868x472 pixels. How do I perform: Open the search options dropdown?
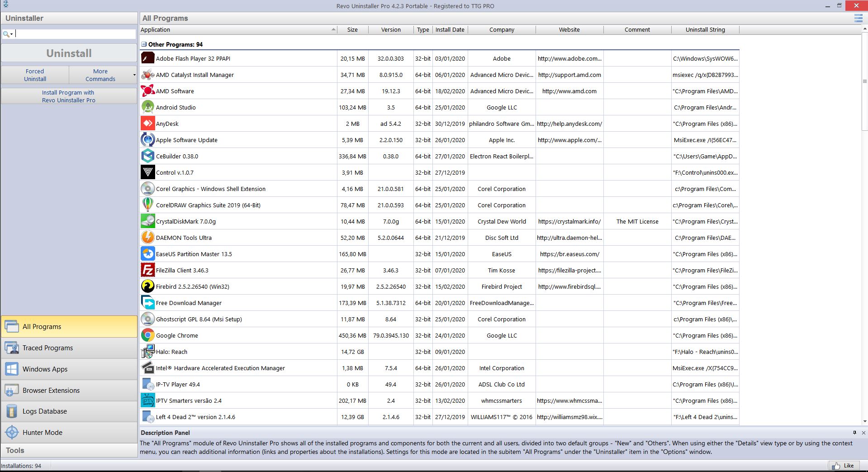coord(8,34)
